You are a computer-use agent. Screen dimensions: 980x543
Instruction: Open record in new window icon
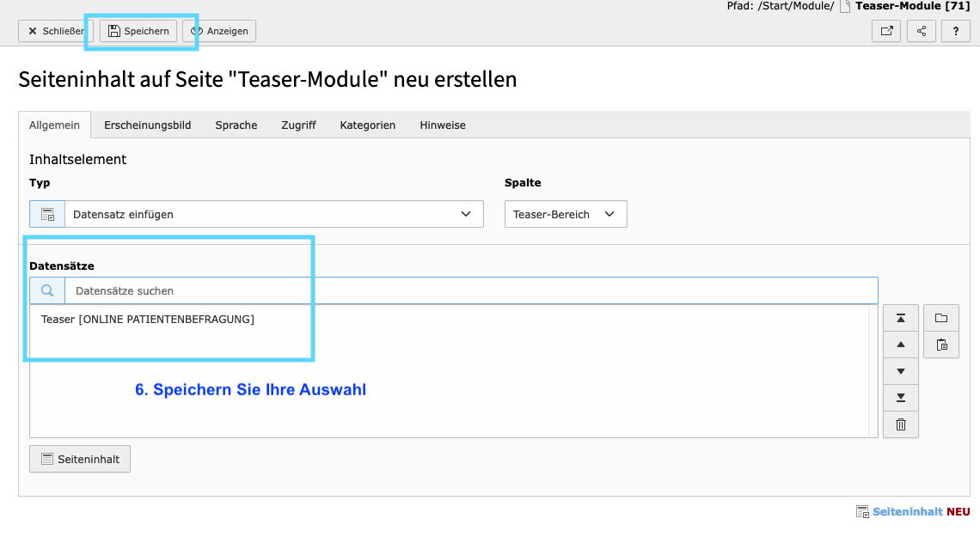click(x=886, y=31)
